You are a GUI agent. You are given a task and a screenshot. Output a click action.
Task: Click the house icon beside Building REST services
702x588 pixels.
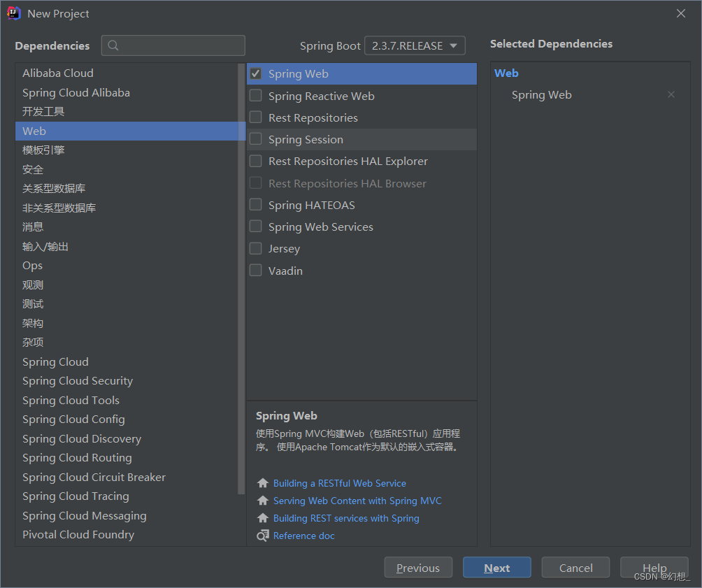click(x=263, y=518)
